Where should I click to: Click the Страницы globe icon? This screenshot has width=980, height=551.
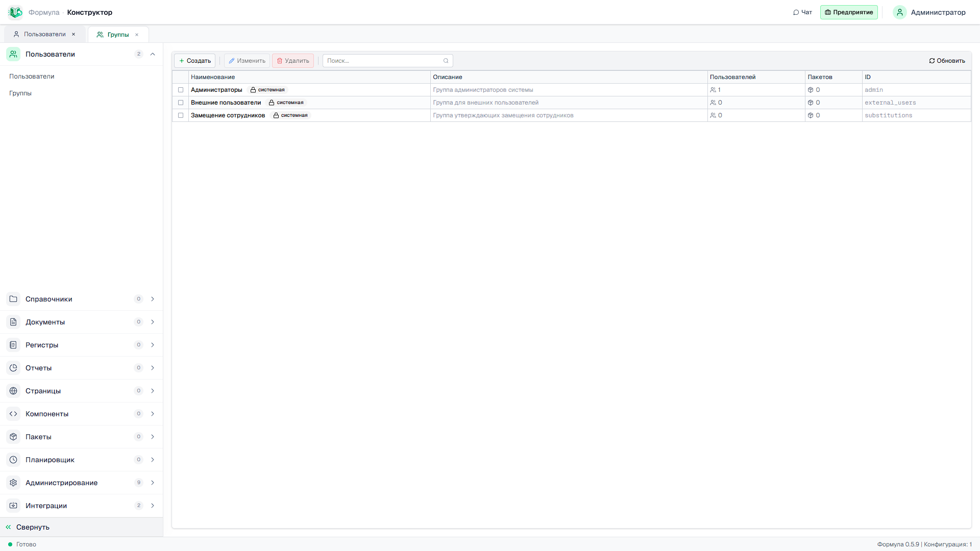[13, 391]
